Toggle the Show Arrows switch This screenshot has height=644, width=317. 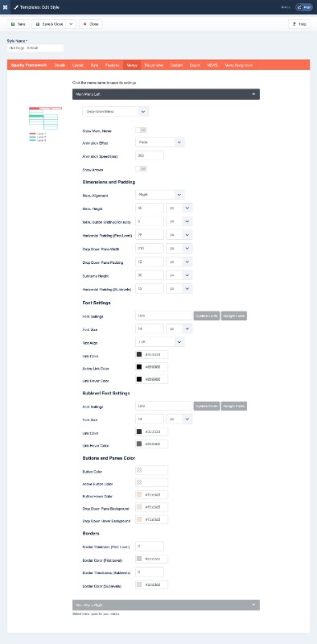coord(141,169)
